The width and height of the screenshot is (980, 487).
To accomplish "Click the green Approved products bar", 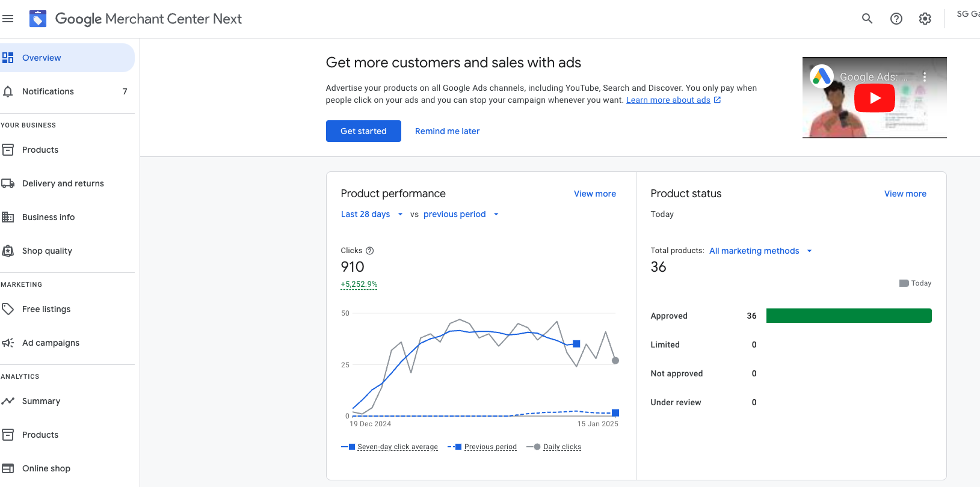I will pos(848,316).
